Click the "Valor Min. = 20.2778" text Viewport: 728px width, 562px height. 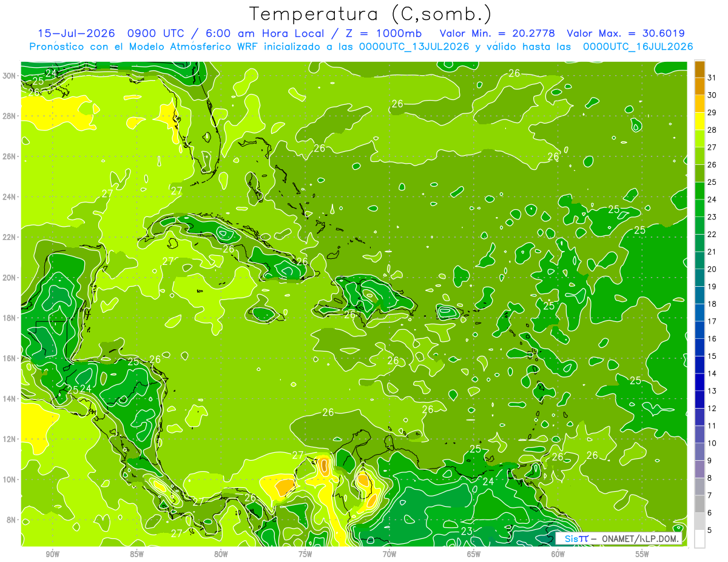click(497, 33)
